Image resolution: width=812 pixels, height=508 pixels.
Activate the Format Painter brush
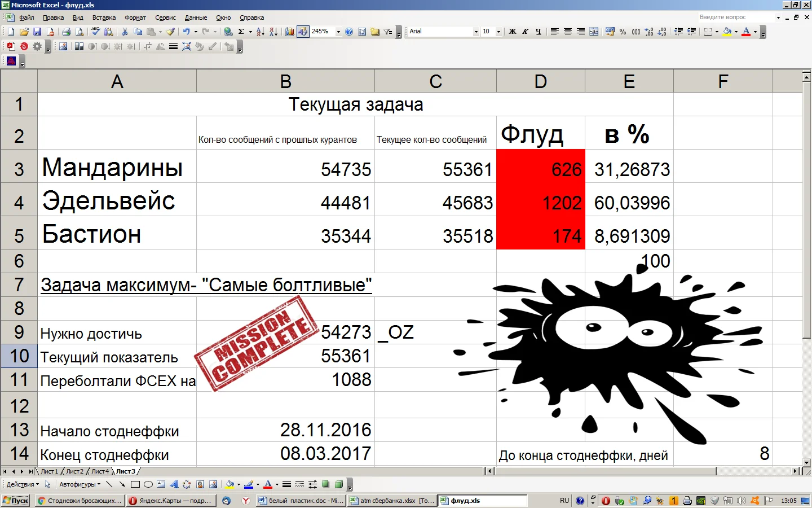[x=170, y=32]
